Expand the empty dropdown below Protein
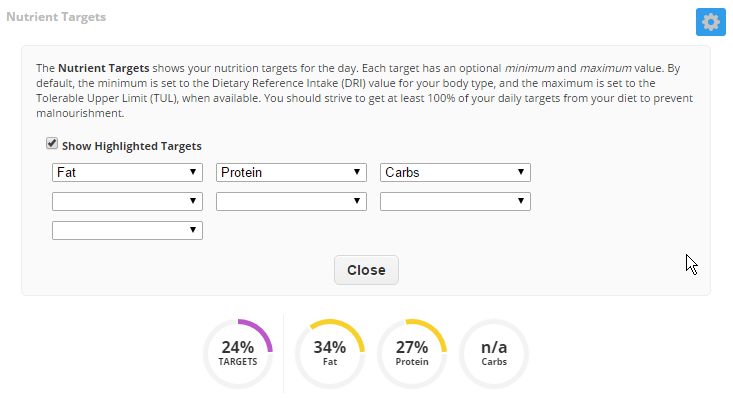The height and width of the screenshot is (398, 733). click(x=291, y=202)
